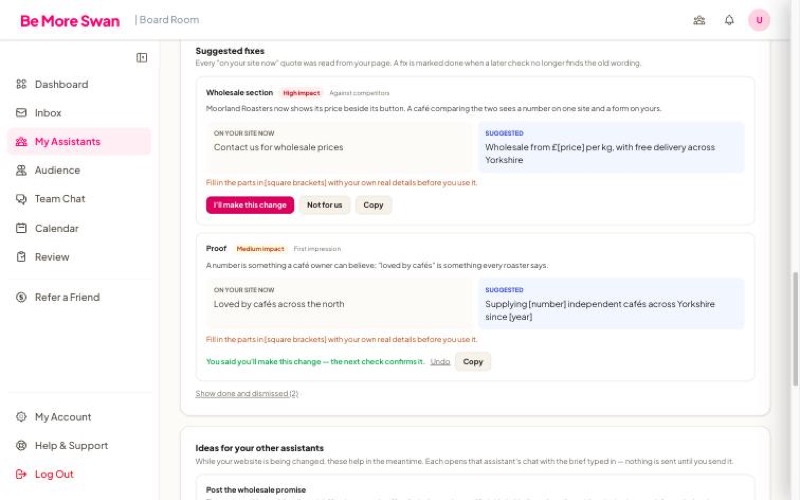The width and height of the screenshot is (800, 500).
Task: Click the Audience icon
Action: [x=21, y=170]
